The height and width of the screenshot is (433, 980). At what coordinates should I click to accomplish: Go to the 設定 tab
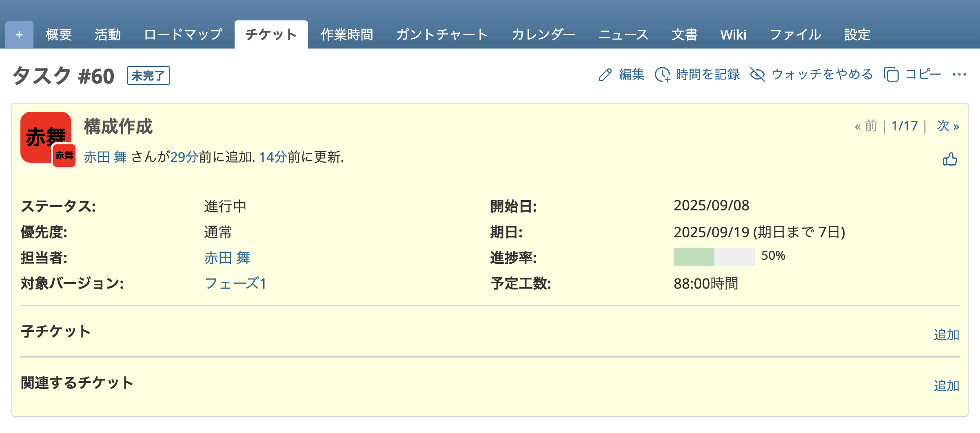857,35
